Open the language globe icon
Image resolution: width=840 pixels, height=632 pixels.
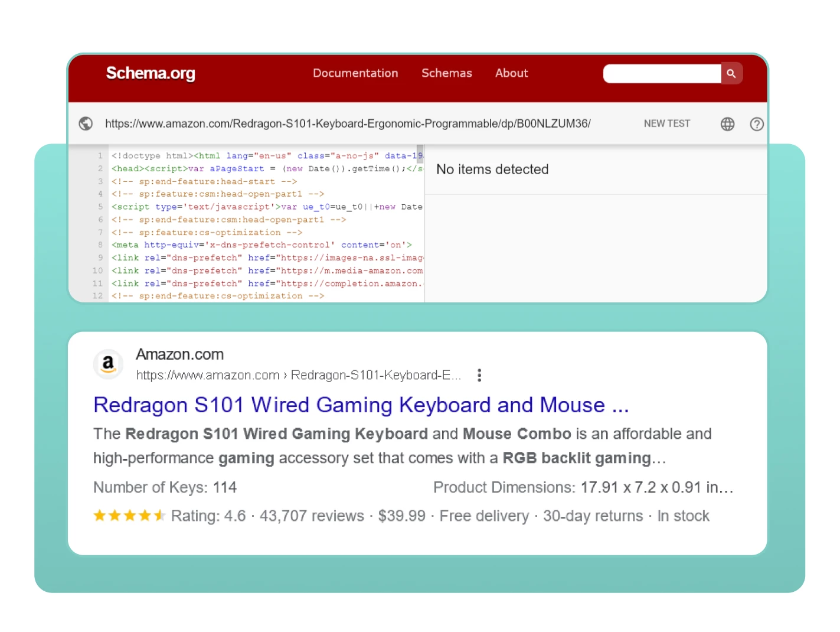(x=728, y=124)
